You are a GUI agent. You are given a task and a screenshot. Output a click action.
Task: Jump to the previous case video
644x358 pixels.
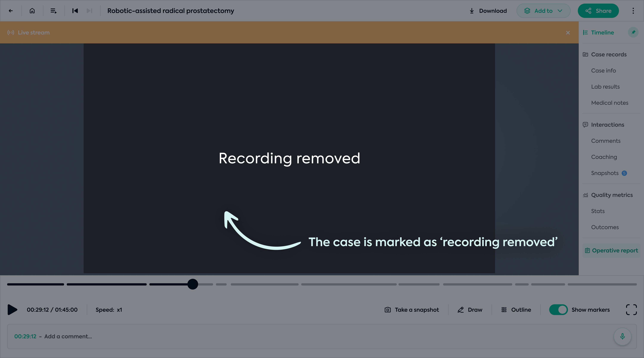pos(75,11)
